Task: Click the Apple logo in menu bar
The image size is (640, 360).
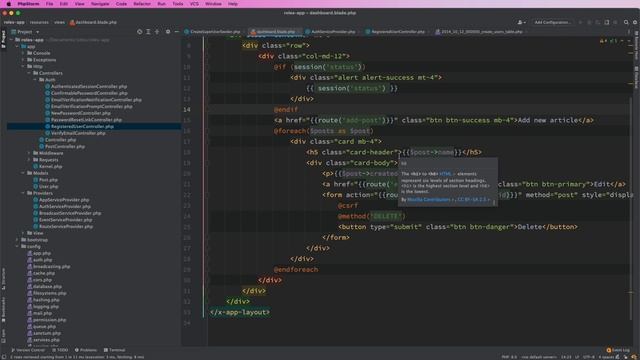Action: click(9, 4)
